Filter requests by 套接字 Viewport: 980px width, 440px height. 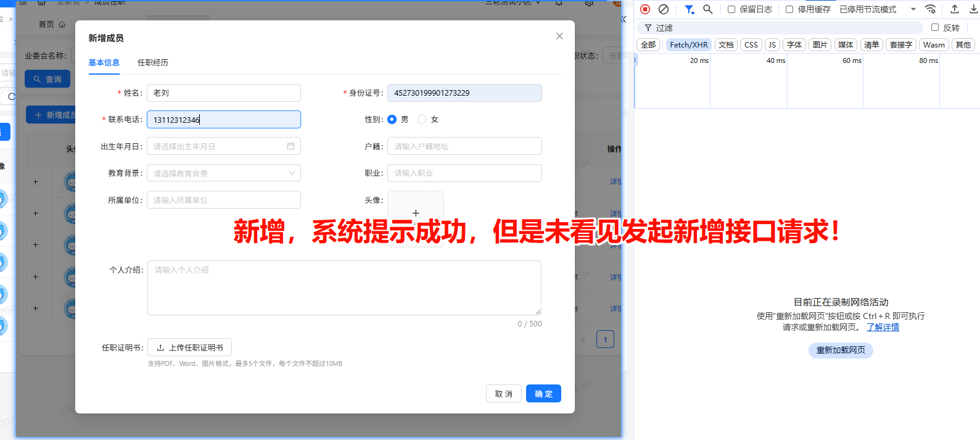point(901,44)
